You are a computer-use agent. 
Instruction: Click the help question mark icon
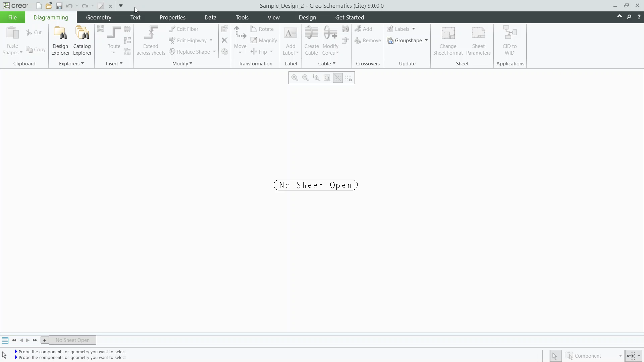[639, 17]
